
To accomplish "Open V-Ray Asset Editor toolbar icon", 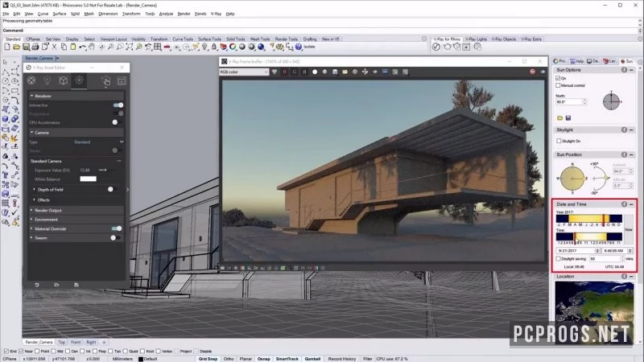I will click(436, 47).
